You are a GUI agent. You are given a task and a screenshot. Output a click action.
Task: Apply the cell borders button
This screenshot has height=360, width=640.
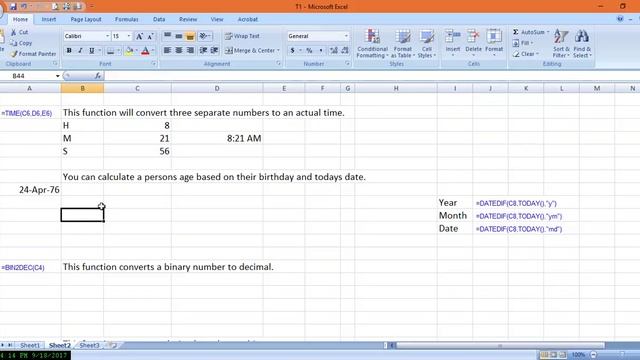point(110,51)
